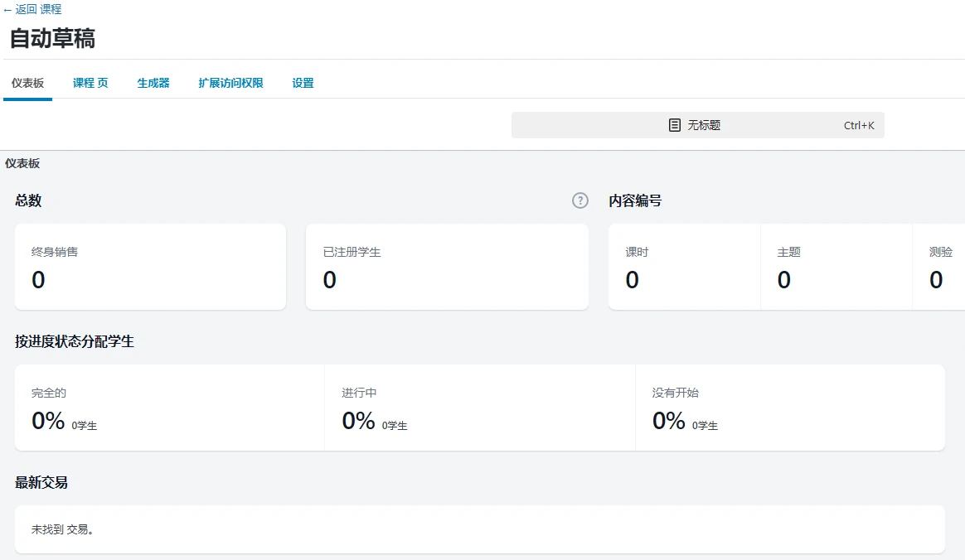
Task: Select the 仪表板 tab
Action: pos(27,83)
